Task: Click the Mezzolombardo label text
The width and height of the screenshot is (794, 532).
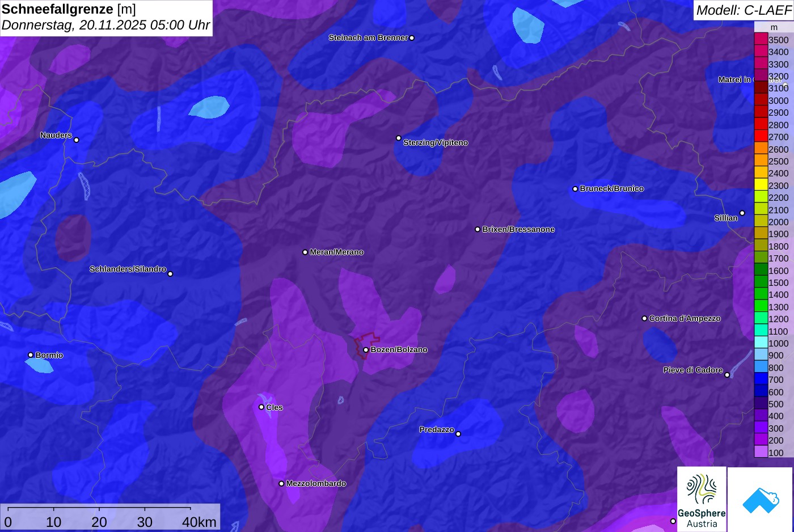Action: (316, 484)
